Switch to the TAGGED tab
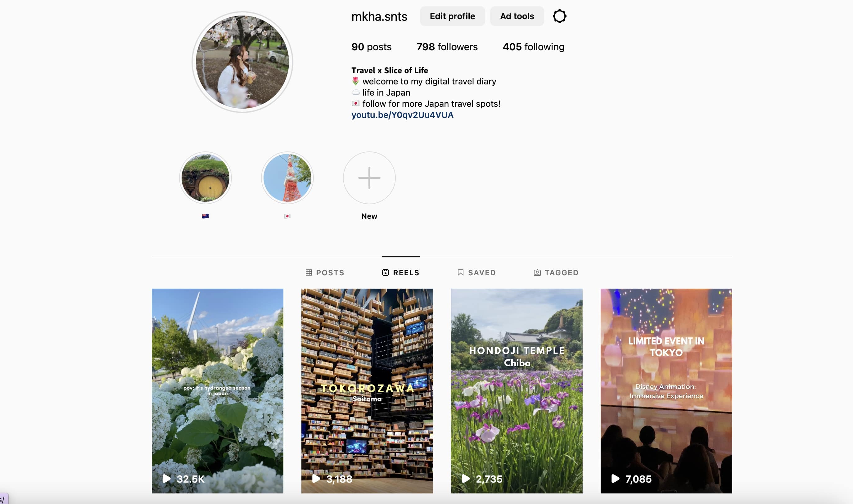Screen dimensions: 853x504 coord(556,272)
